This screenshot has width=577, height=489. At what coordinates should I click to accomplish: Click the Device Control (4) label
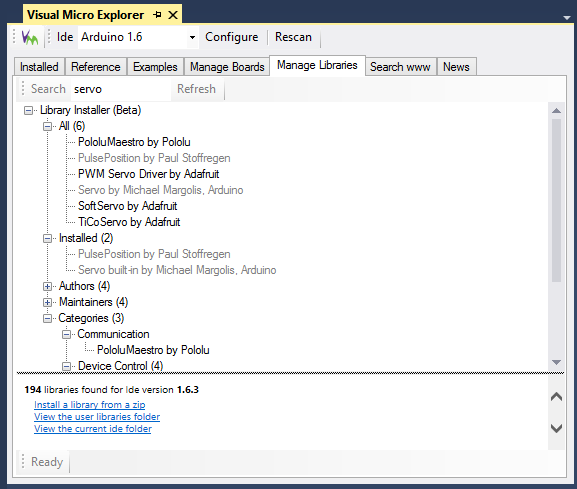pos(121,366)
